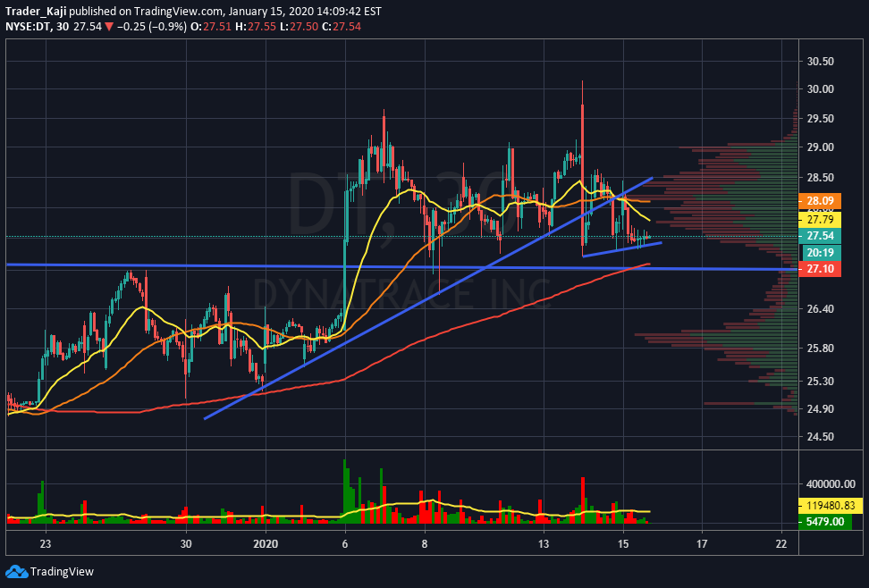Viewport: 869px width, 588px height.
Task: Click the TradingView cloud logo icon
Action: 16,571
